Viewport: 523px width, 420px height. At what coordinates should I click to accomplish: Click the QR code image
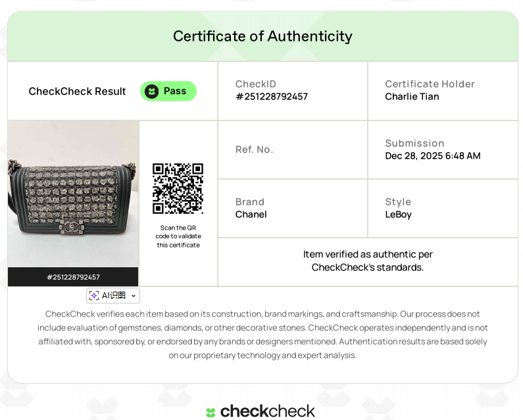pos(178,188)
